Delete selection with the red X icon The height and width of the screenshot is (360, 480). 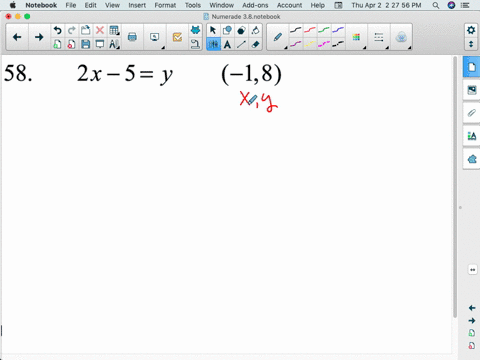point(100,30)
